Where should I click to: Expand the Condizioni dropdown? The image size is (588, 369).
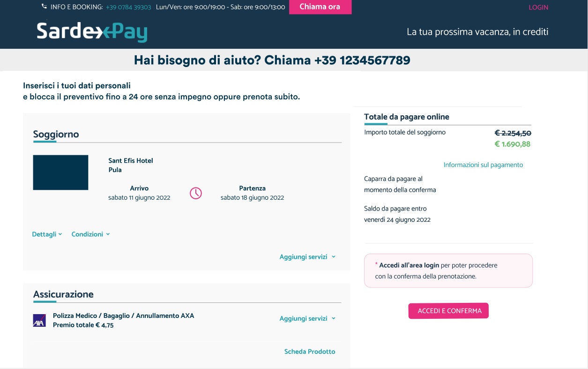tap(90, 233)
